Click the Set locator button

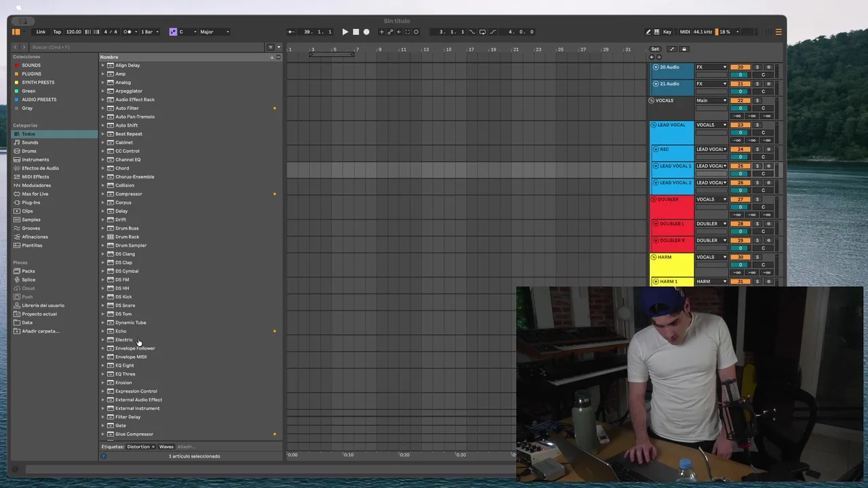coord(655,49)
